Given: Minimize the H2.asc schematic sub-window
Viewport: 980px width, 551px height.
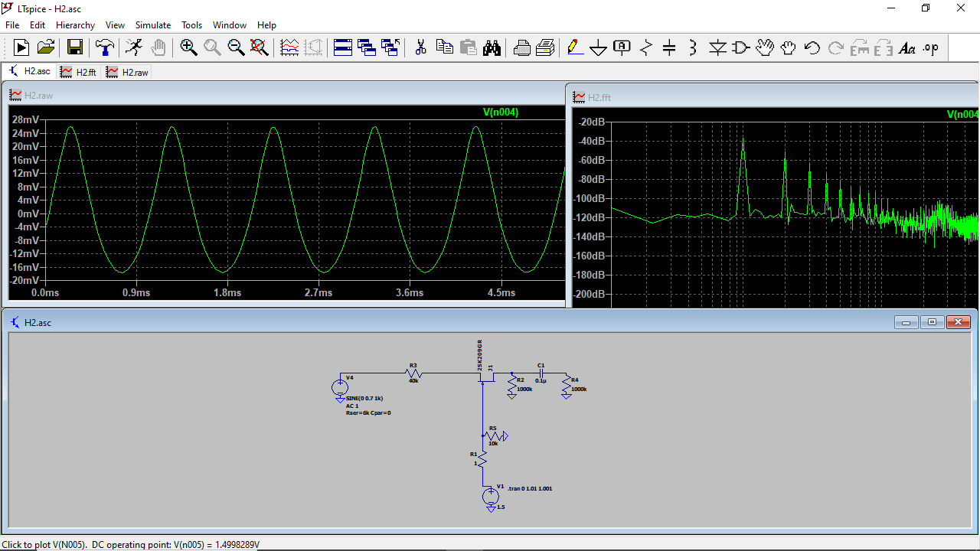Looking at the screenshot, I should [x=906, y=322].
